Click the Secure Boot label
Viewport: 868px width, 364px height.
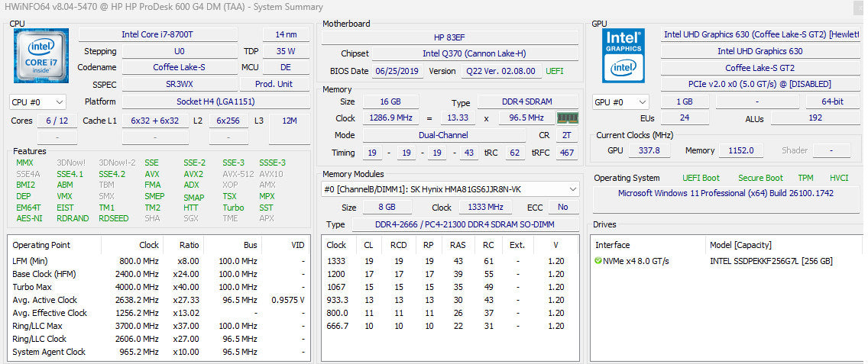point(760,178)
